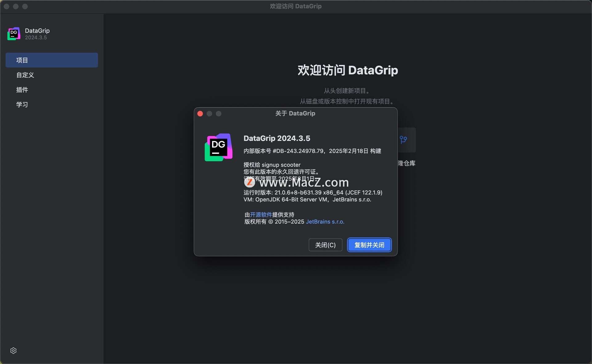
Task: Click the 授权给 signup scooter text
Action: pyautogui.click(x=272, y=165)
